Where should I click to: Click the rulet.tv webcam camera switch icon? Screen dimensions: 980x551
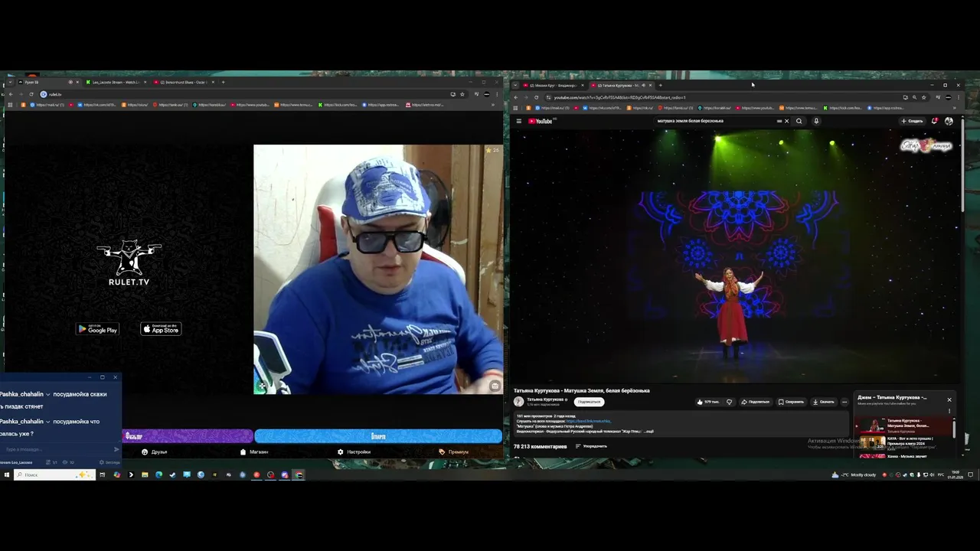495,386
